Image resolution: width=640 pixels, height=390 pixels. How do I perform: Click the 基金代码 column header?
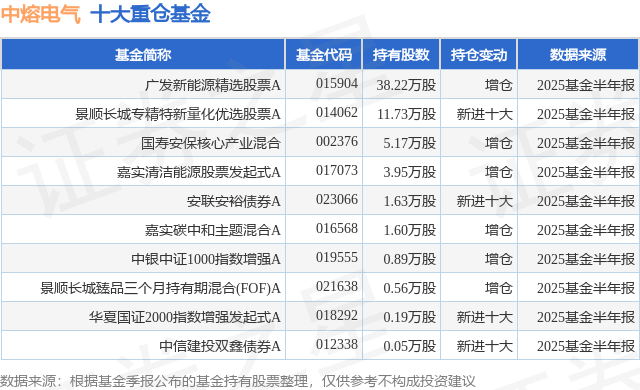[324, 55]
